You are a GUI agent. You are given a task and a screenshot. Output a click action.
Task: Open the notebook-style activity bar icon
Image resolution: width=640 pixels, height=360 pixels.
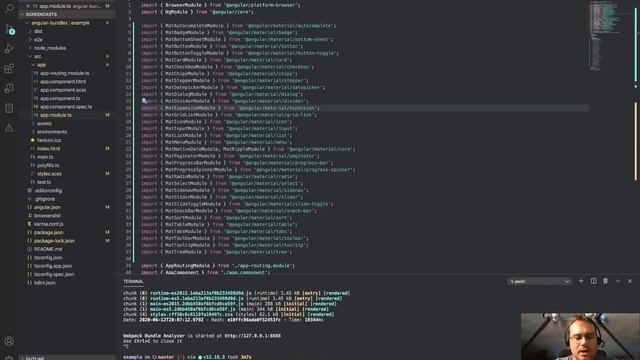click(x=9, y=108)
